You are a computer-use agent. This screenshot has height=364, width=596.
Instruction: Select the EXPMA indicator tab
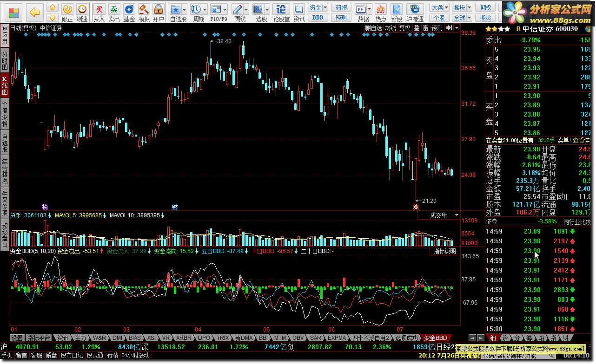pos(337,338)
